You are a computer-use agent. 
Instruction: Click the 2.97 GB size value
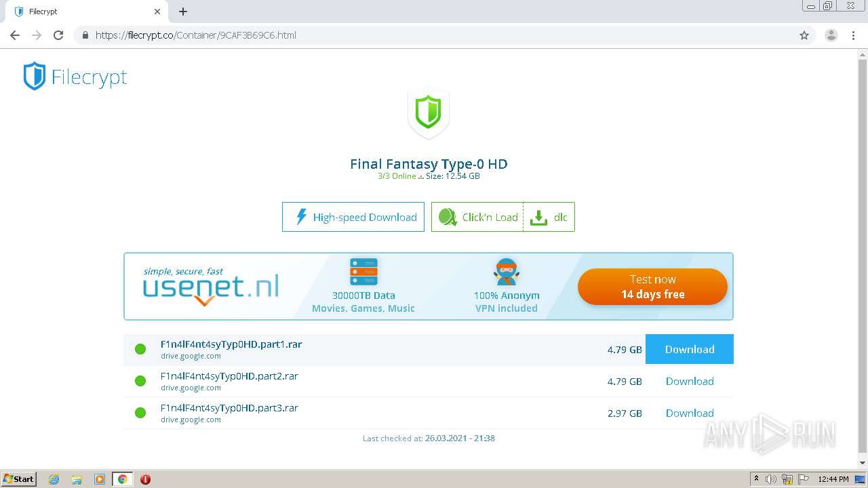point(625,413)
